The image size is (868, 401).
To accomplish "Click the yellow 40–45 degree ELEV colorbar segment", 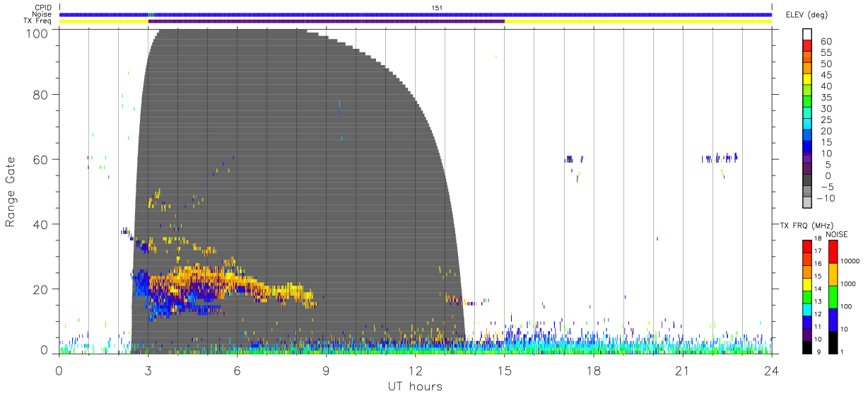I will 807,81.
